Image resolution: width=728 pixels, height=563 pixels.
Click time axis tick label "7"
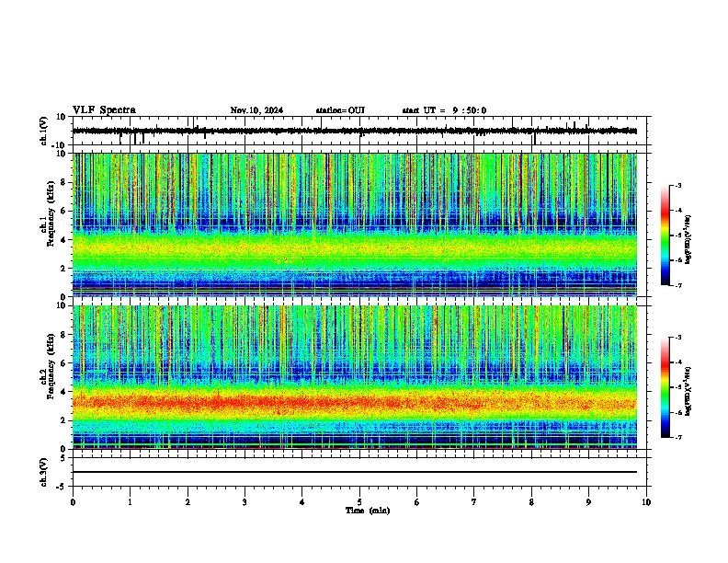tap(474, 502)
